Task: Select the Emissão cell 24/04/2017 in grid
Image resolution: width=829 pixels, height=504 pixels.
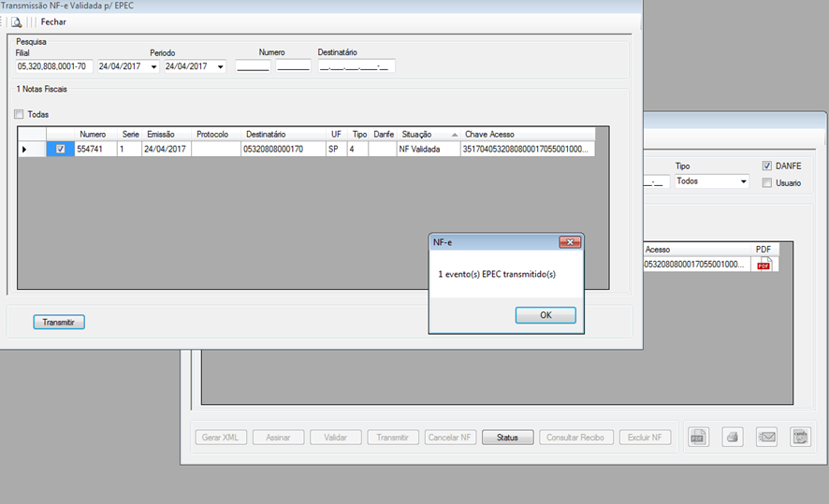Action: pos(167,149)
